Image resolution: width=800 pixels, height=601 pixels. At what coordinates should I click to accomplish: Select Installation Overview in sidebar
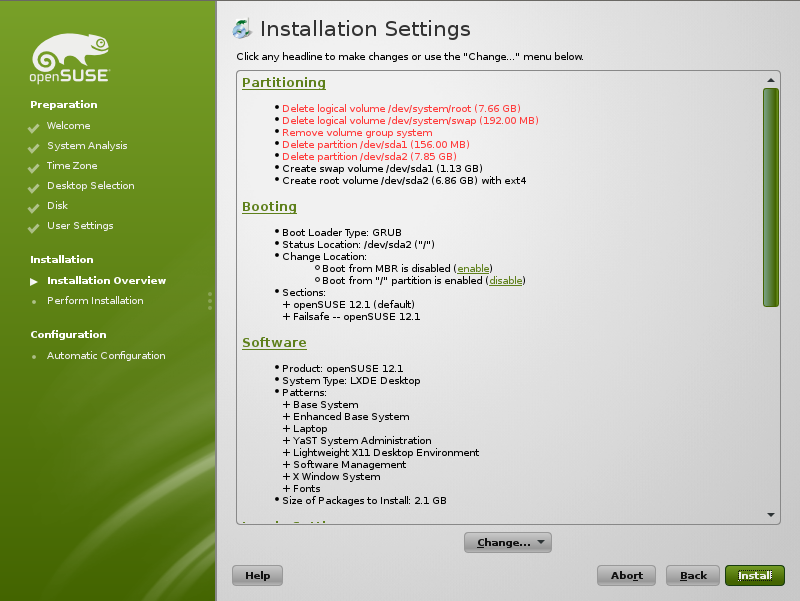[x=107, y=281]
